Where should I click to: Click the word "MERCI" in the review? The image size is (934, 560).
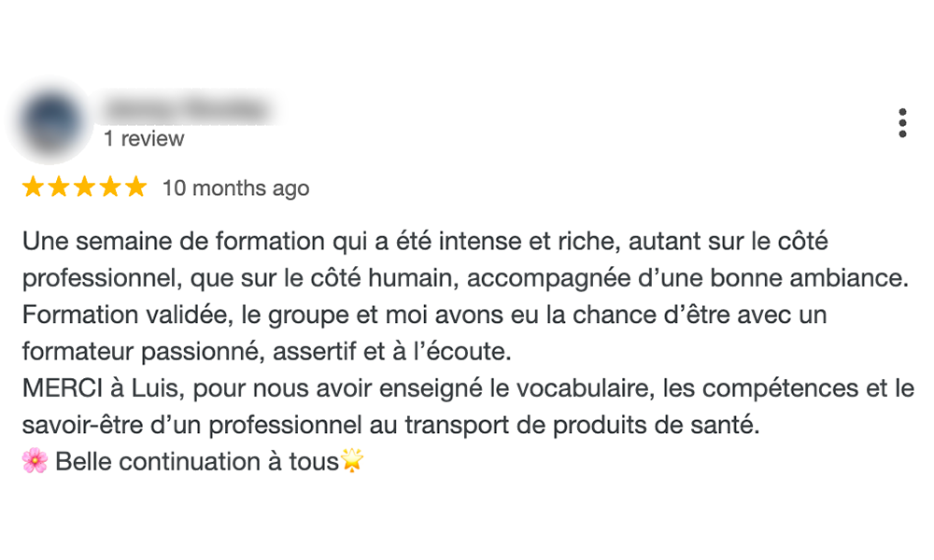point(63,388)
